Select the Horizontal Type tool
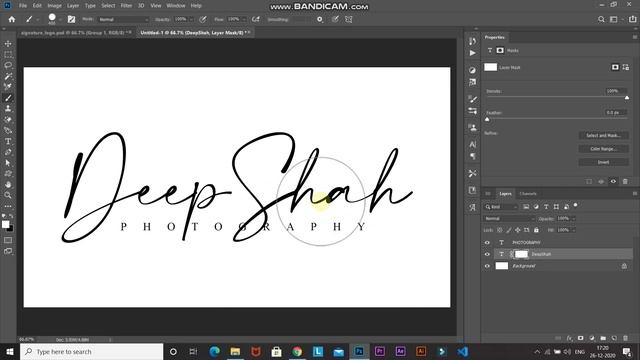This screenshot has height=360, width=640. point(8,141)
